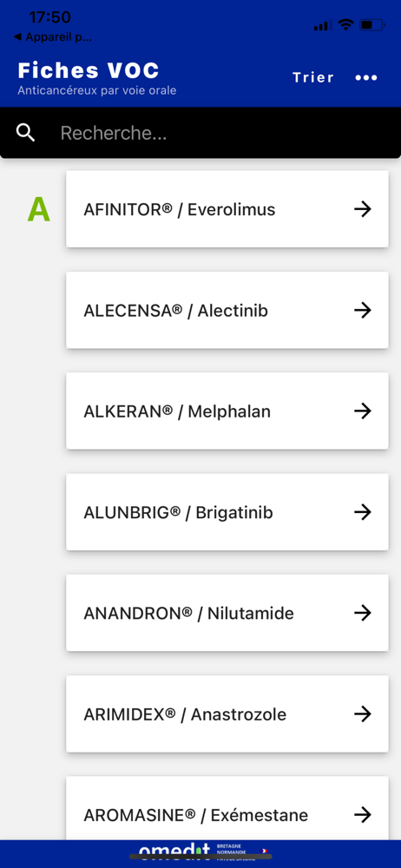Screen dimensions: 401x868
Task: Click the arrow next to AFINITOR / Everolimus
Action: point(363,209)
